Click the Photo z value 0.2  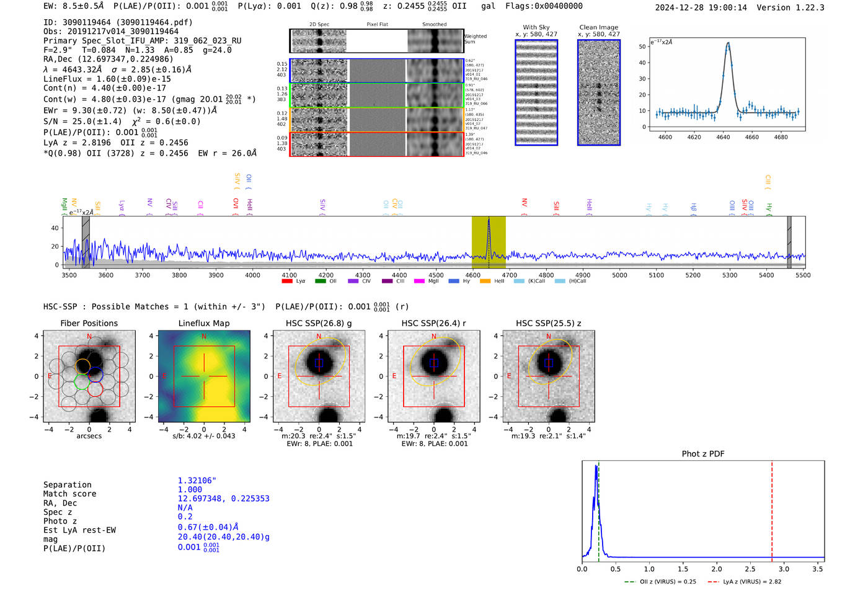185,517
